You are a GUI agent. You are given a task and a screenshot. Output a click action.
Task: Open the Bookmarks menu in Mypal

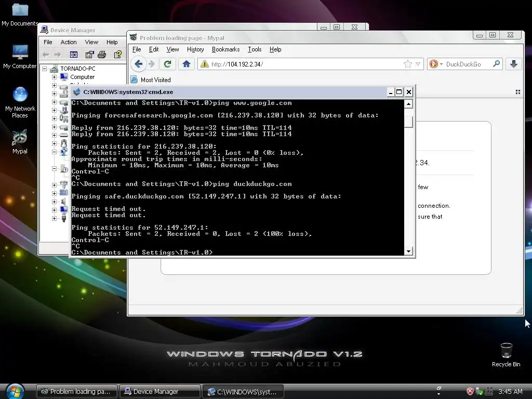point(225,49)
